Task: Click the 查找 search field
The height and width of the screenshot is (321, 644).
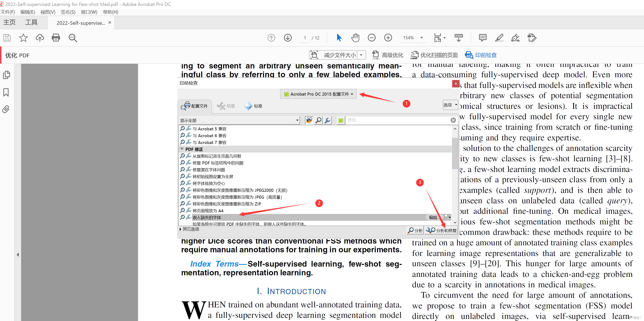Action: pos(398,120)
